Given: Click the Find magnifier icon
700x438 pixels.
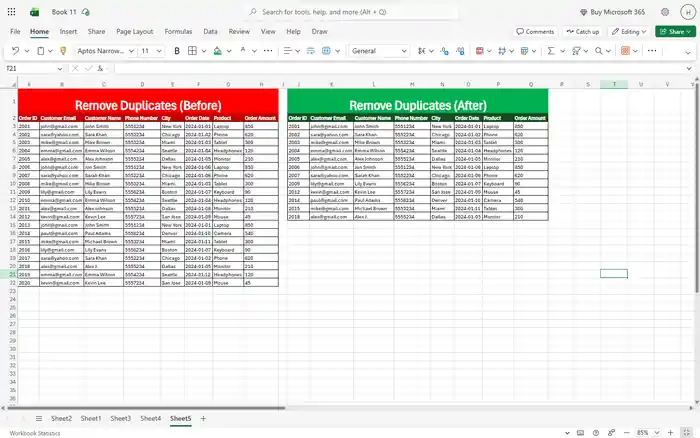Looking at the screenshot, I should 599,51.
